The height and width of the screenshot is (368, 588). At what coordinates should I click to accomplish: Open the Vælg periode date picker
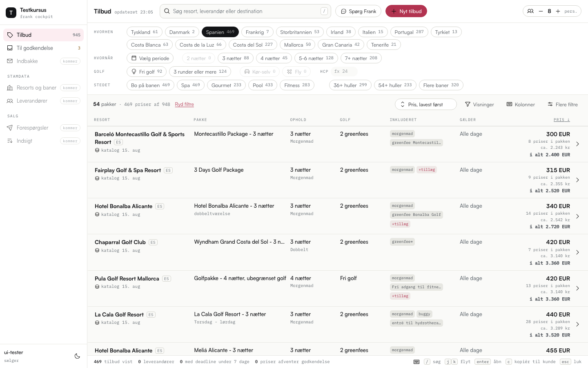click(x=150, y=58)
